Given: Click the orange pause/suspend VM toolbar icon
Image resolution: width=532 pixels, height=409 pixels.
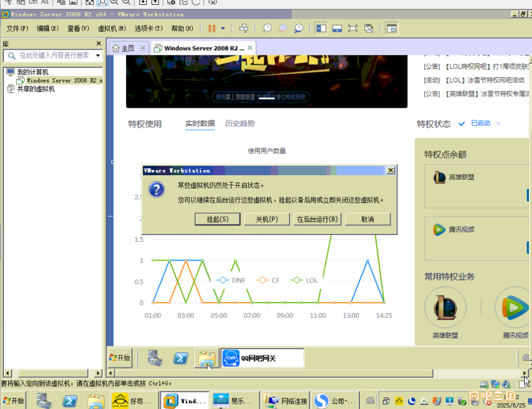Looking at the screenshot, I should coord(212,28).
